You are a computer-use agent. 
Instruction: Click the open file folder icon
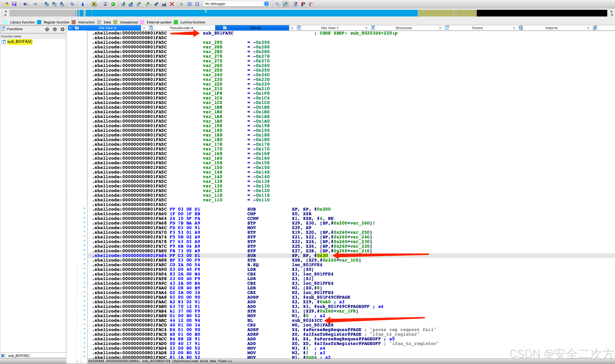(x=6, y=4)
